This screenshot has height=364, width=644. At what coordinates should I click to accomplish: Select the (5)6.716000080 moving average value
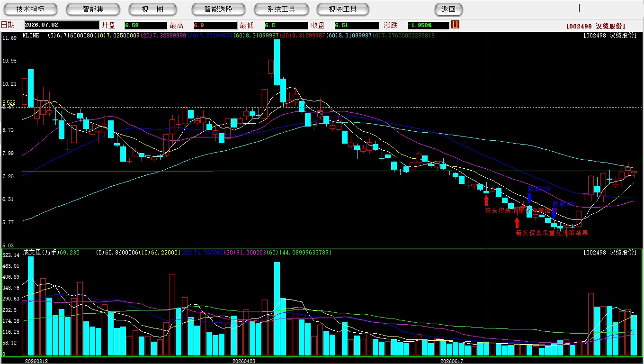(70, 36)
